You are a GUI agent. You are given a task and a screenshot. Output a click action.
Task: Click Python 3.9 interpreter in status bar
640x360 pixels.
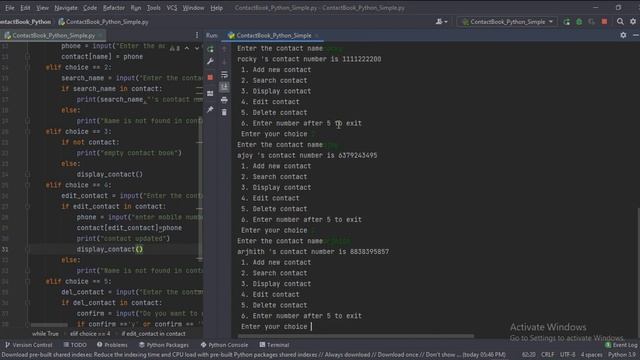coord(622,355)
